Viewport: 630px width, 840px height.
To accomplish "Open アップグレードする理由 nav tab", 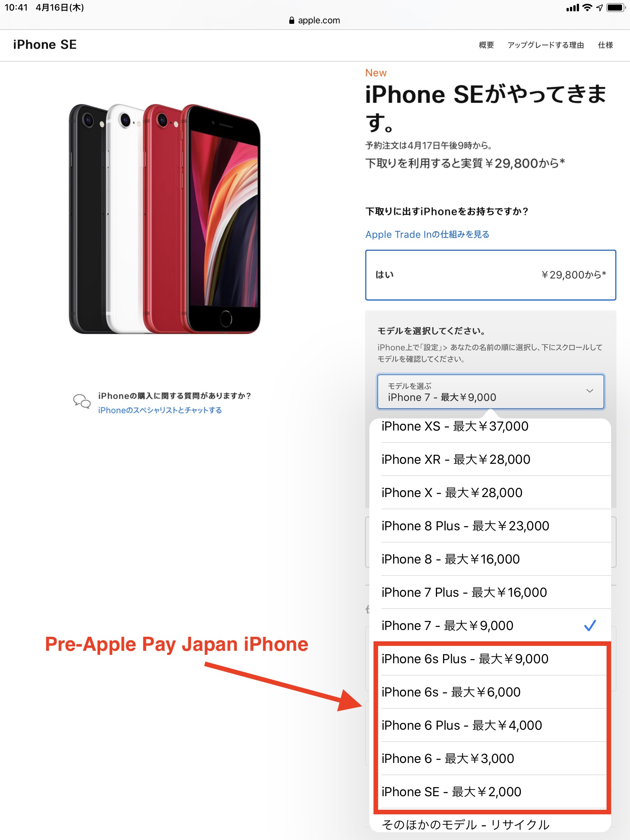I will click(x=546, y=45).
